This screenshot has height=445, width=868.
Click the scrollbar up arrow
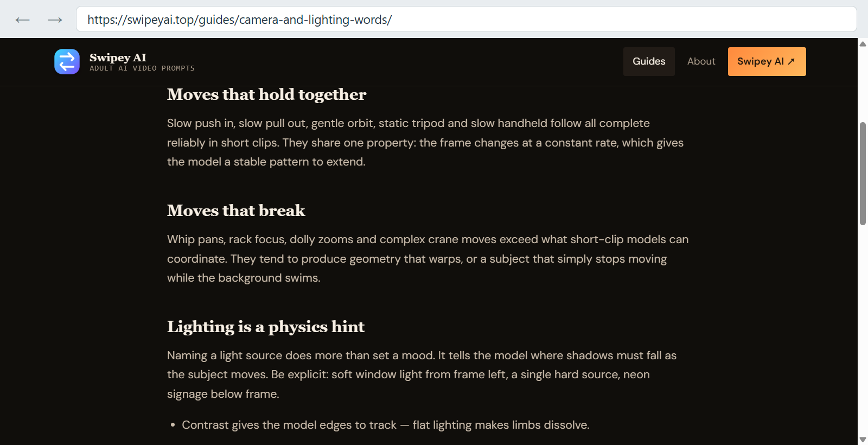coord(863,44)
